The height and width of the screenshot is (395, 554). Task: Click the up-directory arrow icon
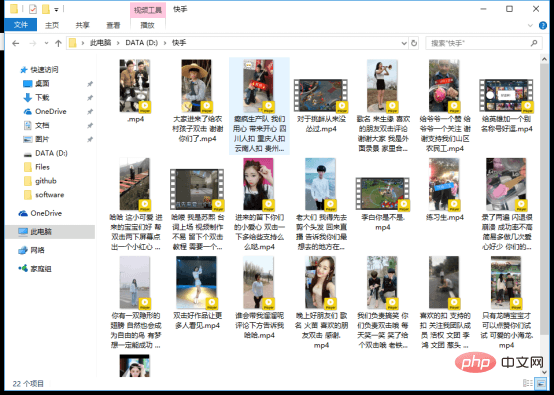(x=58, y=43)
